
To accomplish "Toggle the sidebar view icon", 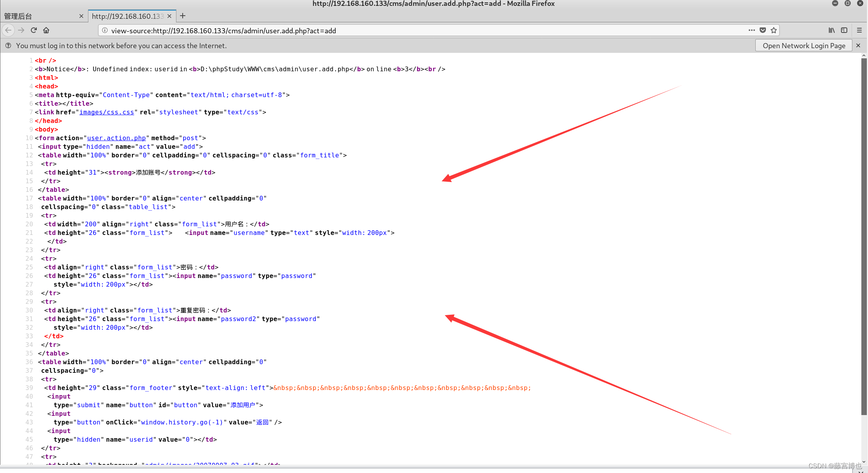I will tap(844, 30).
